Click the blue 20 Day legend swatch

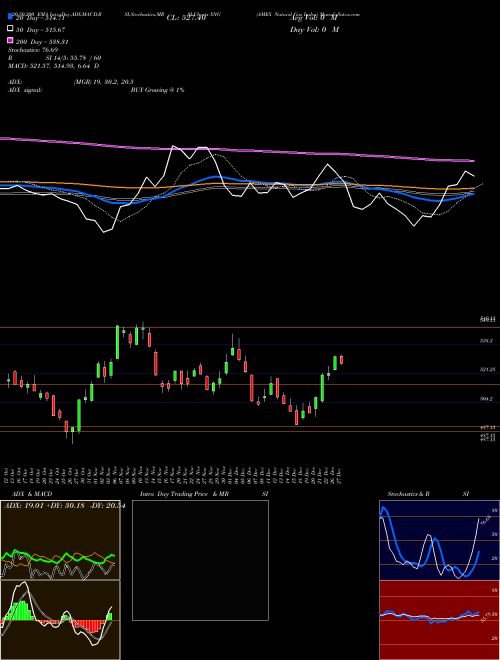(10, 16)
